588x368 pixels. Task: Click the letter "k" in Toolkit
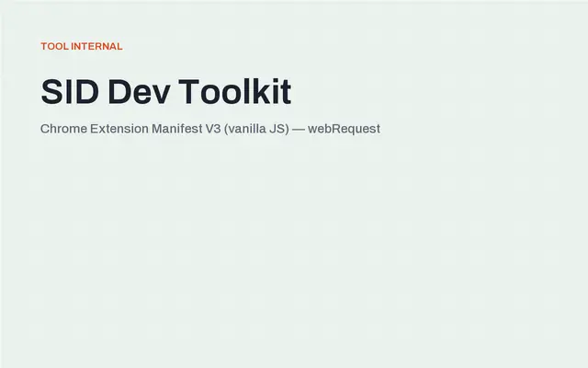261,91
